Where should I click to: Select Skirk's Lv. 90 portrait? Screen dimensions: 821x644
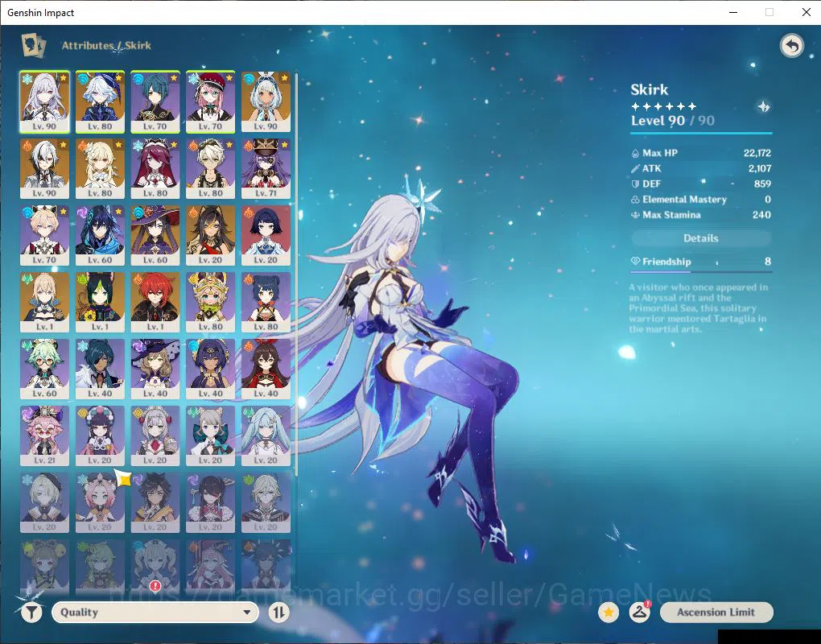click(x=44, y=101)
